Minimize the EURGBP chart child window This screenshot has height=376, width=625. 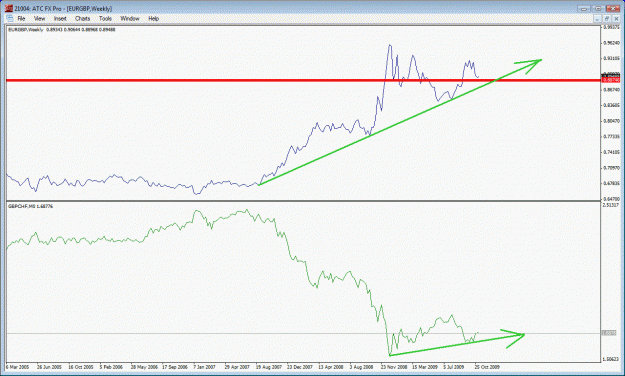point(597,19)
